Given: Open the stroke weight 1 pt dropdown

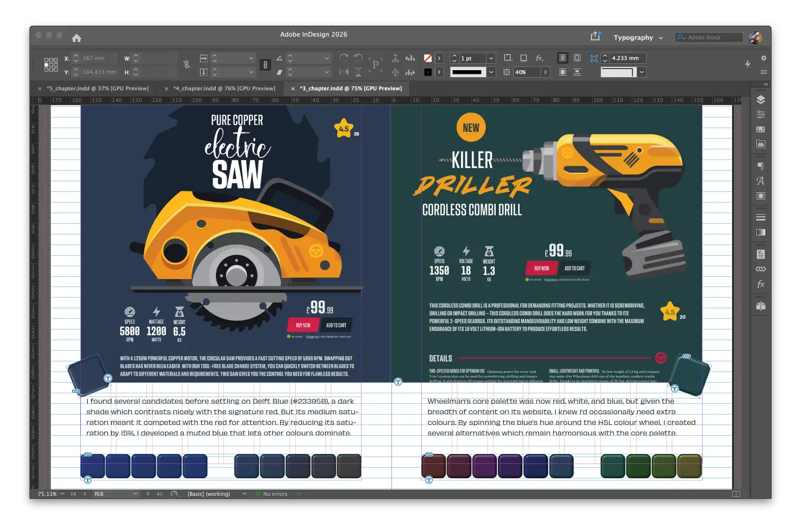Looking at the screenshot, I should coord(491,58).
